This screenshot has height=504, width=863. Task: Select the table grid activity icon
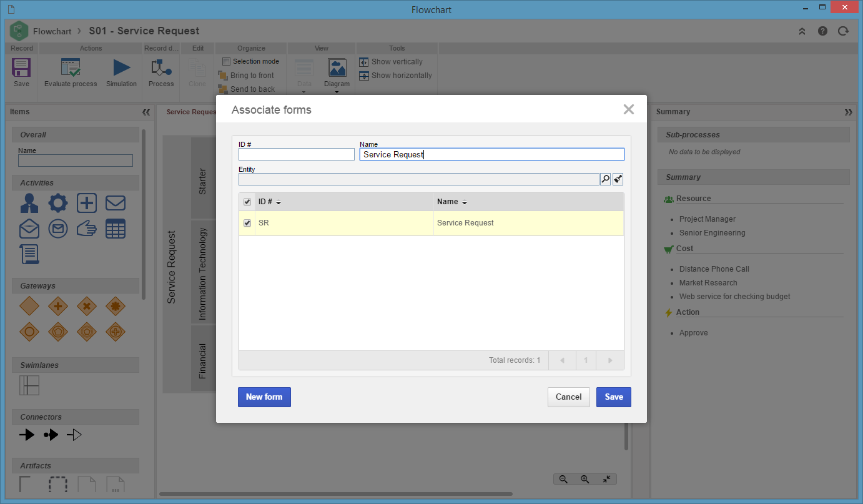116,229
